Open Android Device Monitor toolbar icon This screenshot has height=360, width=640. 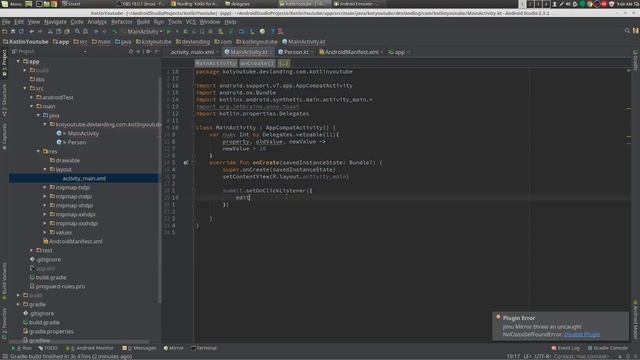tap(262, 31)
